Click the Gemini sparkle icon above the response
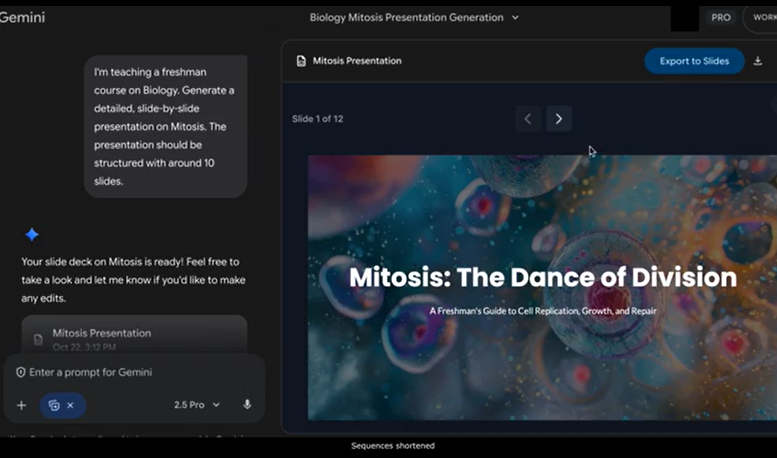The image size is (777, 458). pyautogui.click(x=32, y=234)
